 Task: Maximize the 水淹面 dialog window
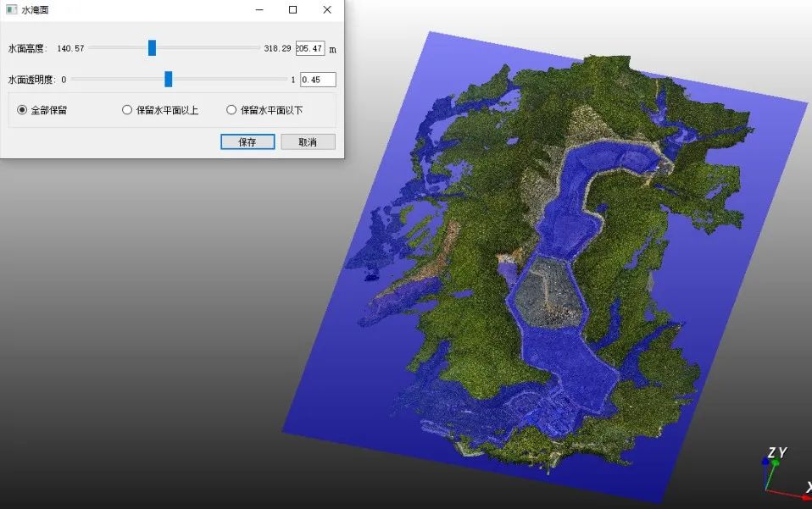(292, 10)
